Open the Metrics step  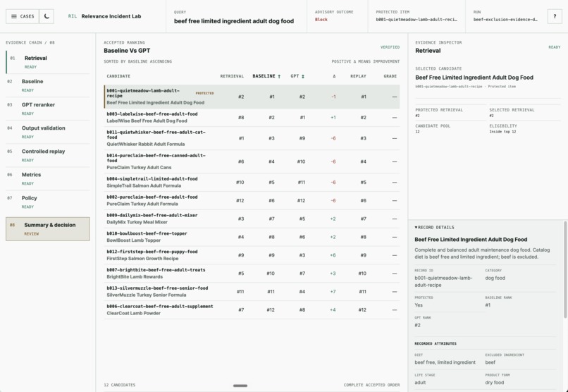click(48, 178)
